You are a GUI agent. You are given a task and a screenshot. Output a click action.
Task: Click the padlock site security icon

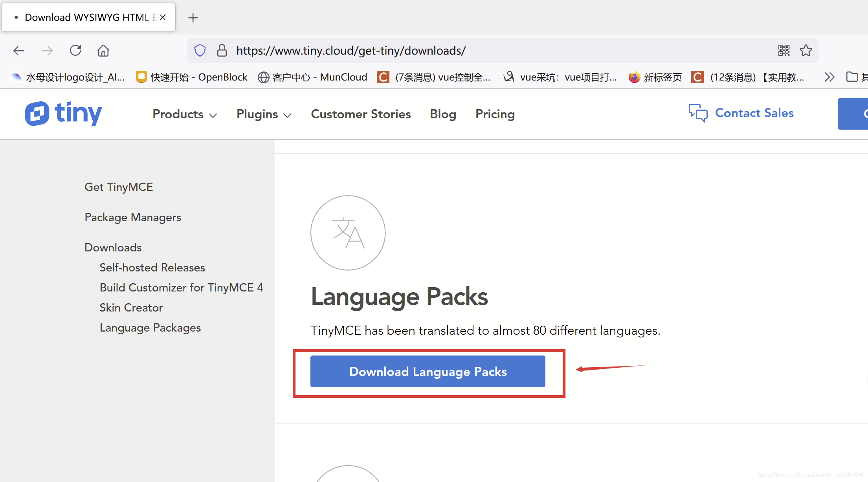click(222, 50)
